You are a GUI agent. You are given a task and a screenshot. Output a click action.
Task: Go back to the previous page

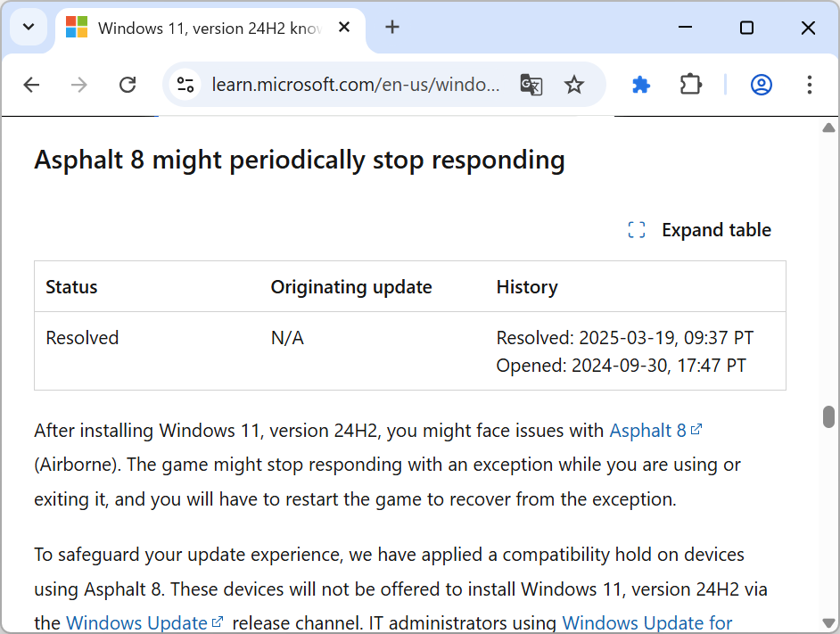(31, 85)
